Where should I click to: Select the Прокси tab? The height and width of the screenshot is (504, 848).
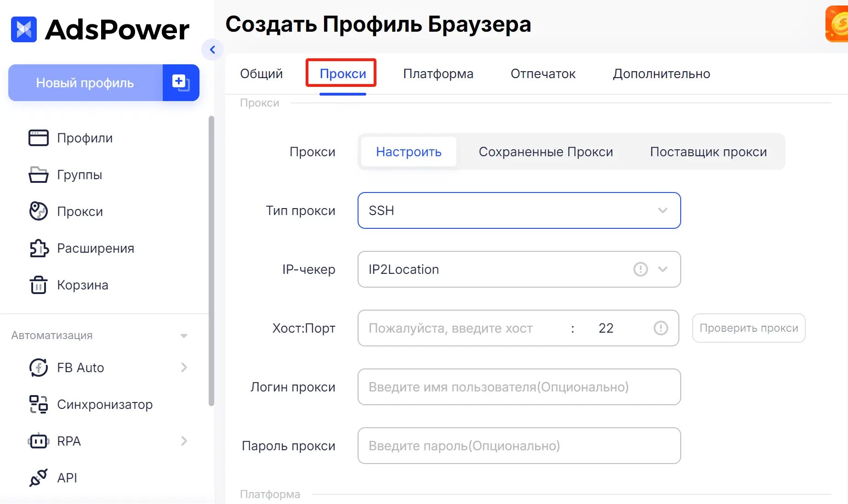pos(343,74)
